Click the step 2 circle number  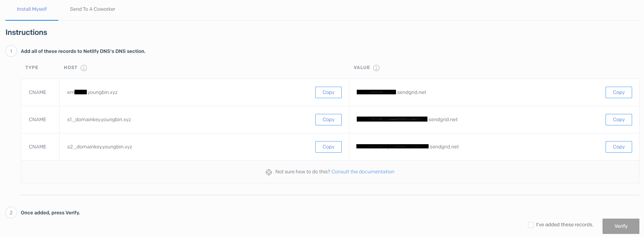[11, 212]
